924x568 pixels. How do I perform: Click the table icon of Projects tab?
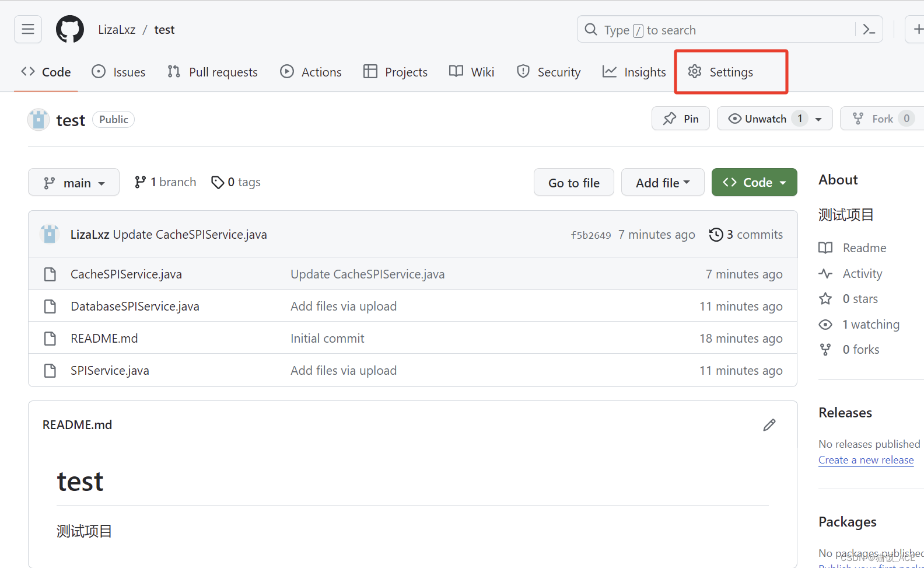(370, 71)
